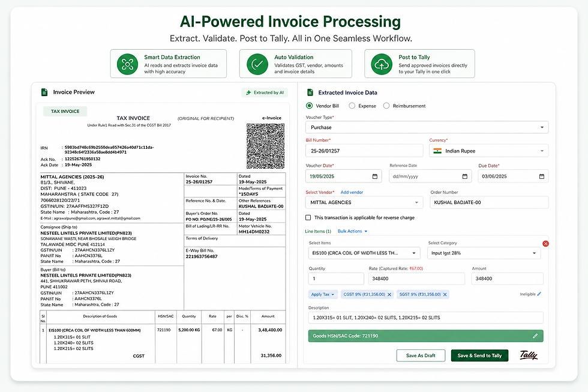Click the Order Number input field

click(x=489, y=202)
